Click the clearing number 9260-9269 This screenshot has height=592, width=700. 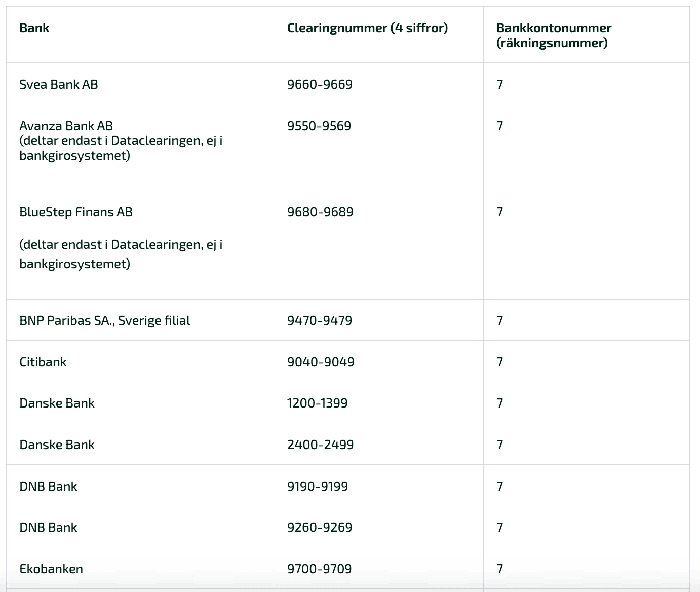(x=320, y=527)
